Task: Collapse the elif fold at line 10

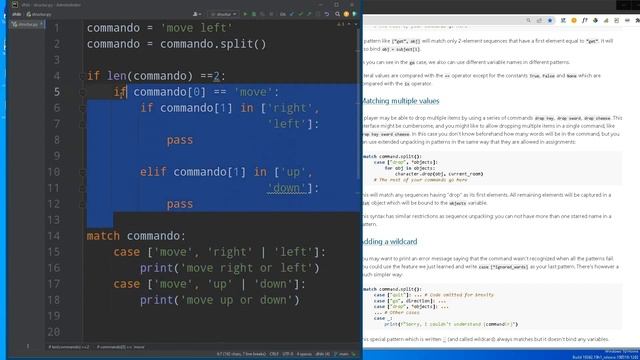Action: pyautogui.click(x=82, y=172)
